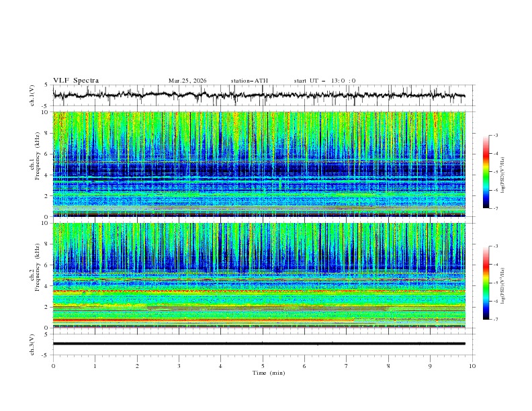
Task: Click the ch.3 flat black waveform trace
Action: point(259,344)
